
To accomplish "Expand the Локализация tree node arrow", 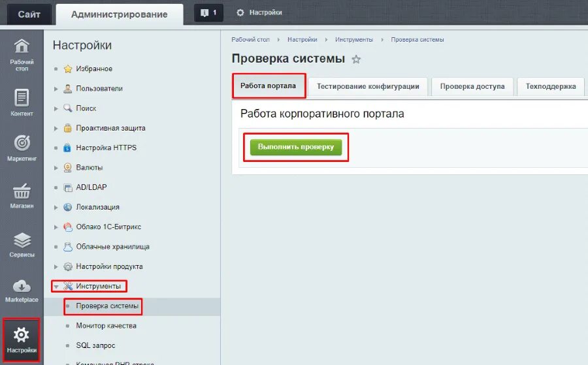I will click(x=56, y=207).
